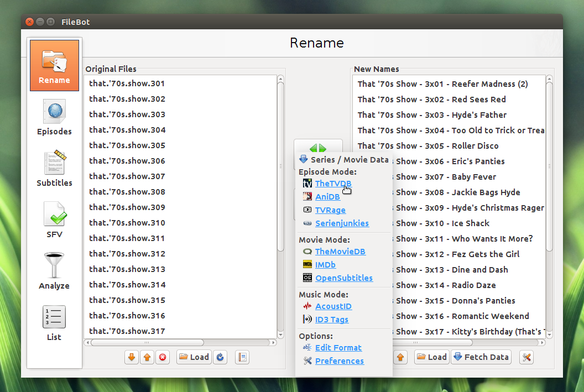584x392 pixels.
Task: Refresh the Original Files list
Action: [x=220, y=357]
